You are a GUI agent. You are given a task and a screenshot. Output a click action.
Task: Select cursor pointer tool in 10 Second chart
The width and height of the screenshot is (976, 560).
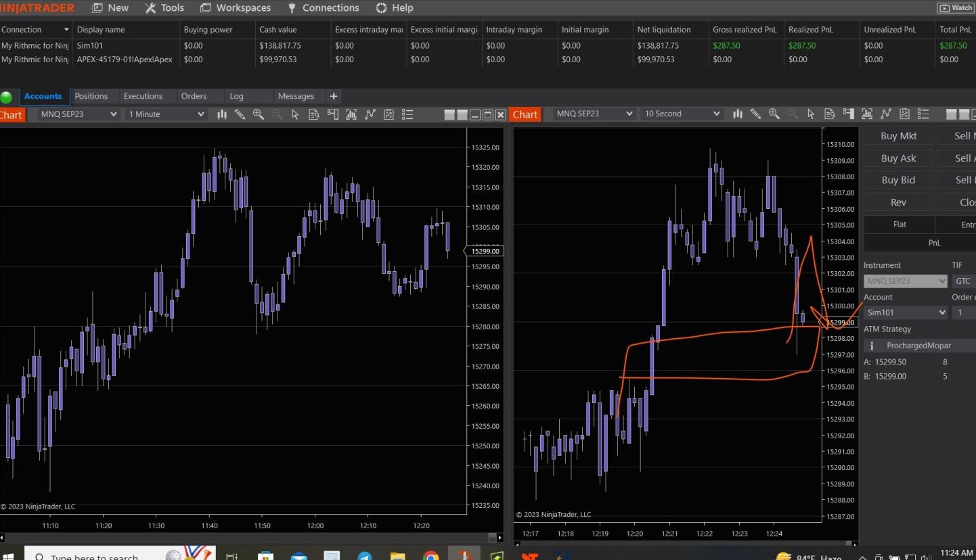(x=811, y=114)
